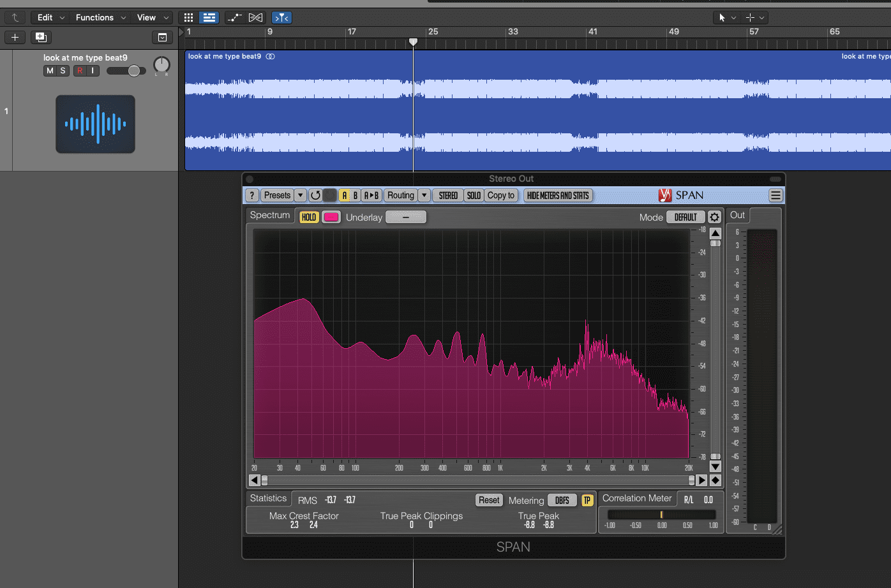Click the region loop icon beside beat9 name
Image resolution: width=891 pixels, height=588 pixels.
click(270, 56)
